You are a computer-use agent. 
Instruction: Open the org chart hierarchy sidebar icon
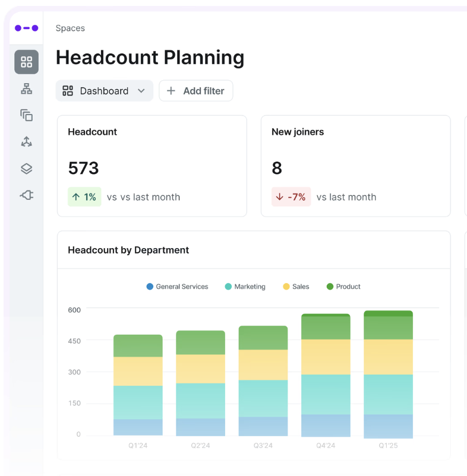[26, 88]
